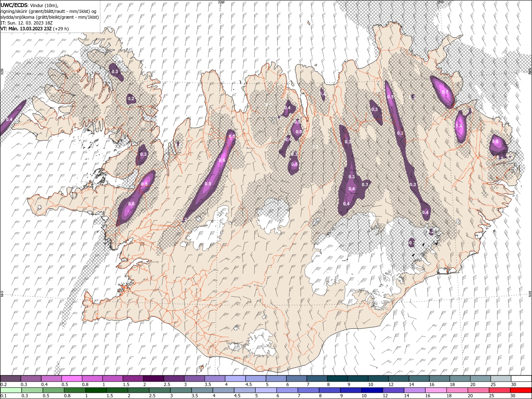Click the 'rigning/skúrir' legend description line
Viewport: 532px width, 399px height.
49,11
